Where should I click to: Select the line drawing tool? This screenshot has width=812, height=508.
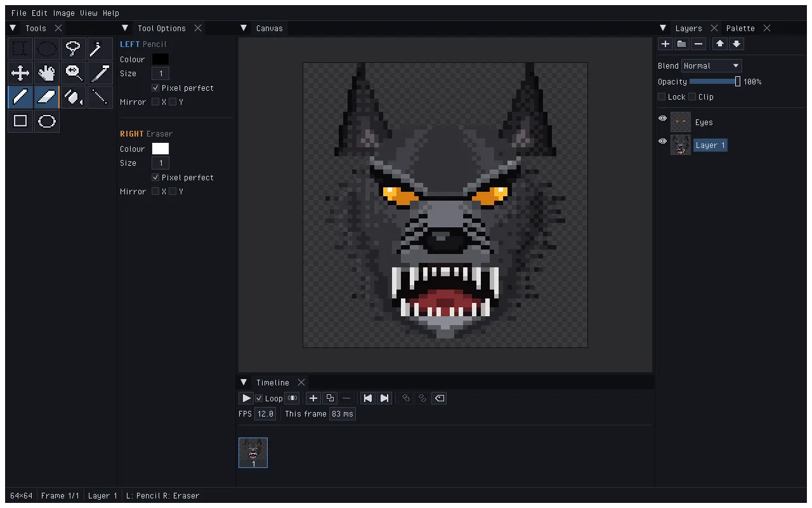(100, 97)
